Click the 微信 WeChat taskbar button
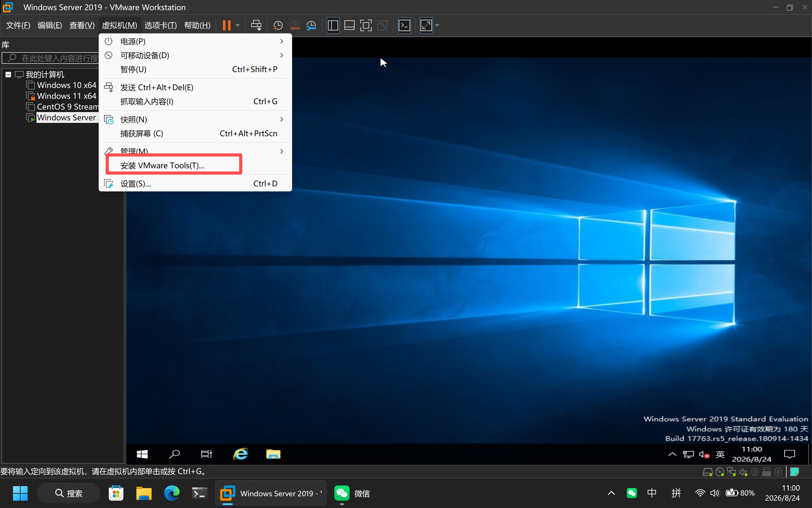Screen dimensions: 812x508 352,493
